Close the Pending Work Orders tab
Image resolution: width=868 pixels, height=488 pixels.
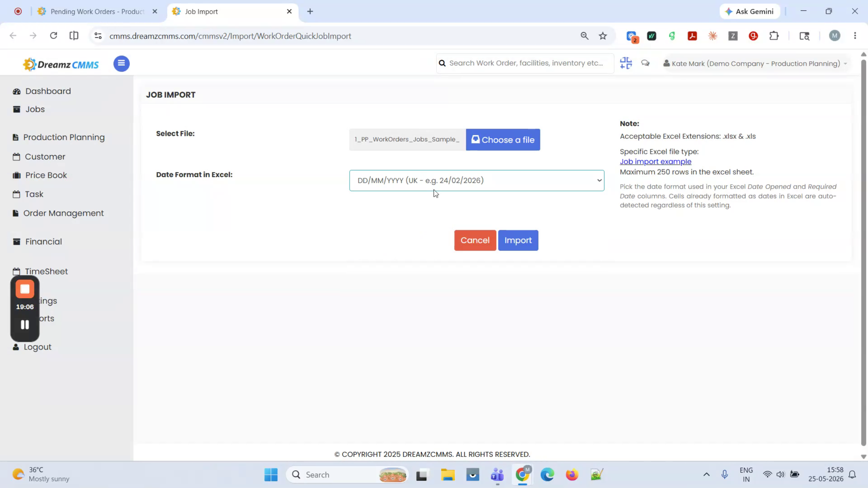155,12
